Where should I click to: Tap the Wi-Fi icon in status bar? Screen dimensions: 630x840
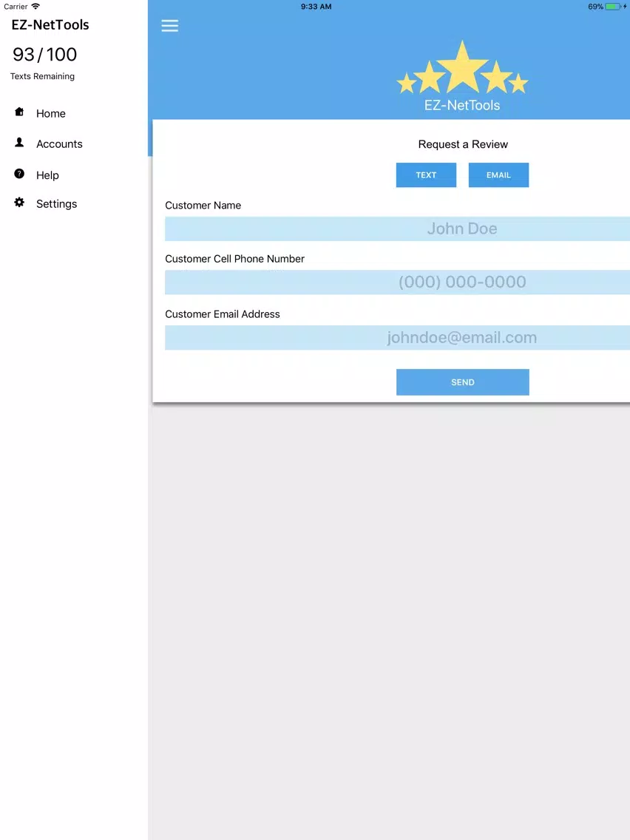click(35, 7)
